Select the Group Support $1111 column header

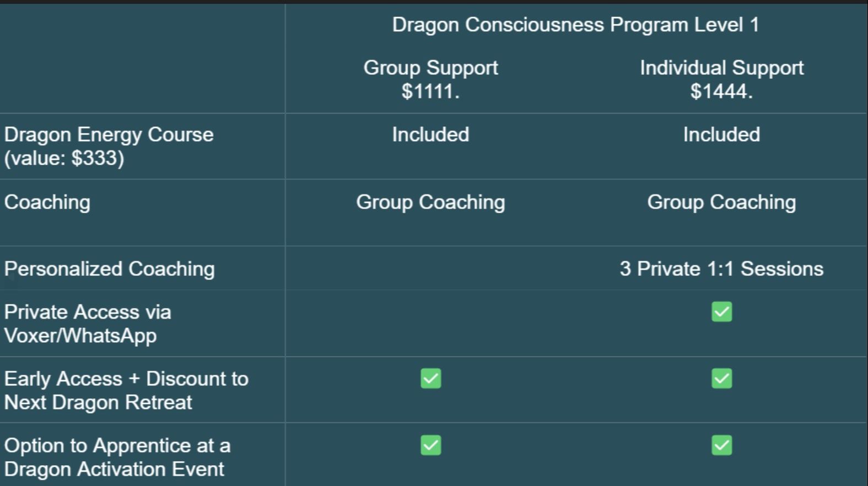tap(430, 79)
